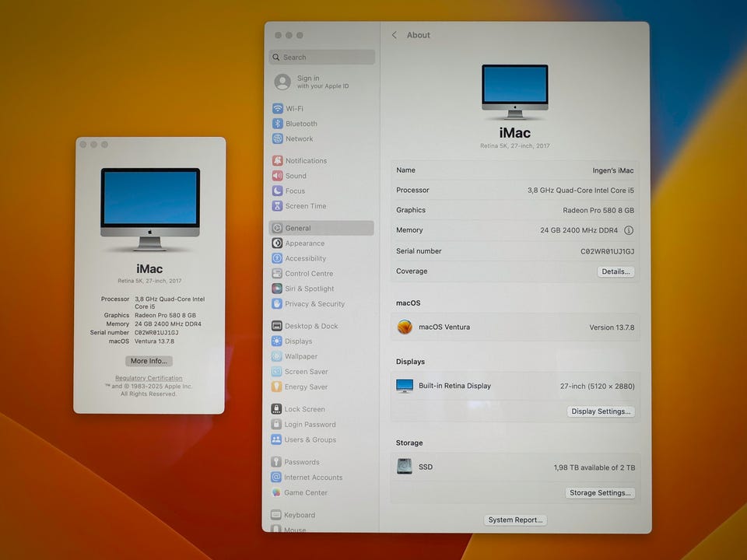Image resolution: width=747 pixels, height=560 pixels.
Task: Click 1,98 TB available of 2 TB
Action: click(x=594, y=467)
